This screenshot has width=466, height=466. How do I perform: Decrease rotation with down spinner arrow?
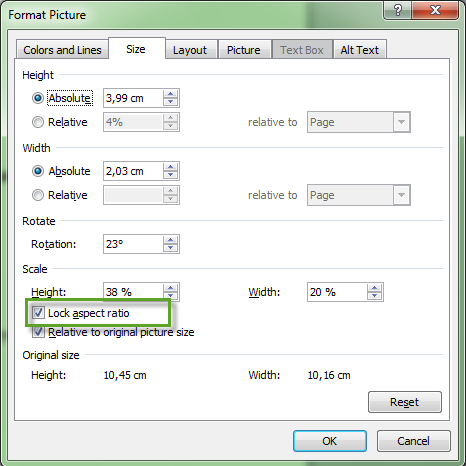171,248
